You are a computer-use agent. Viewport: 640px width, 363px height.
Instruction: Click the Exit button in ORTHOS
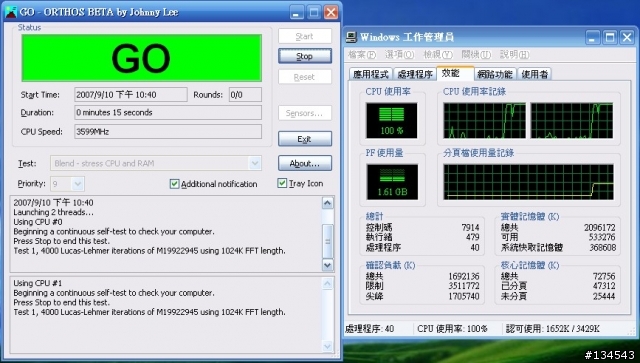(x=304, y=139)
